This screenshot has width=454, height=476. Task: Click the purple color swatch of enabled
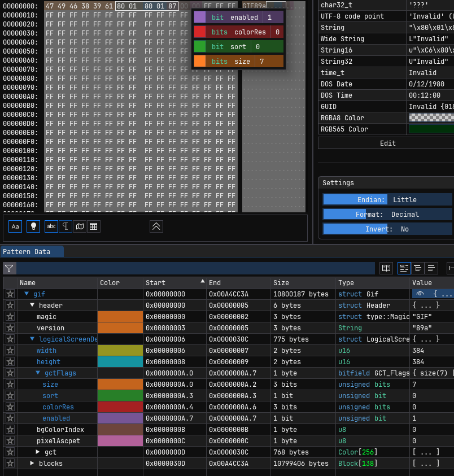point(120,418)
